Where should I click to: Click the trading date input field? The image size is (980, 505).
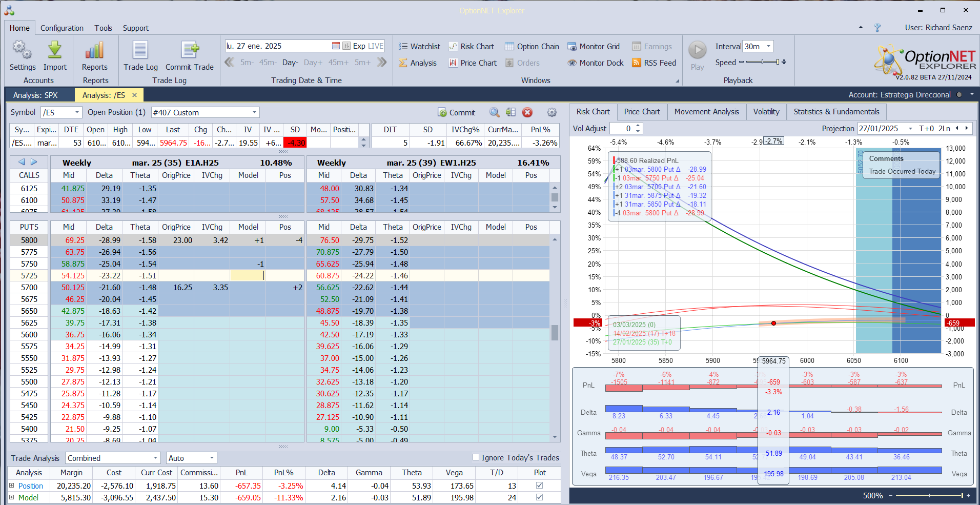pyautogui.click(x=277, y=46)
